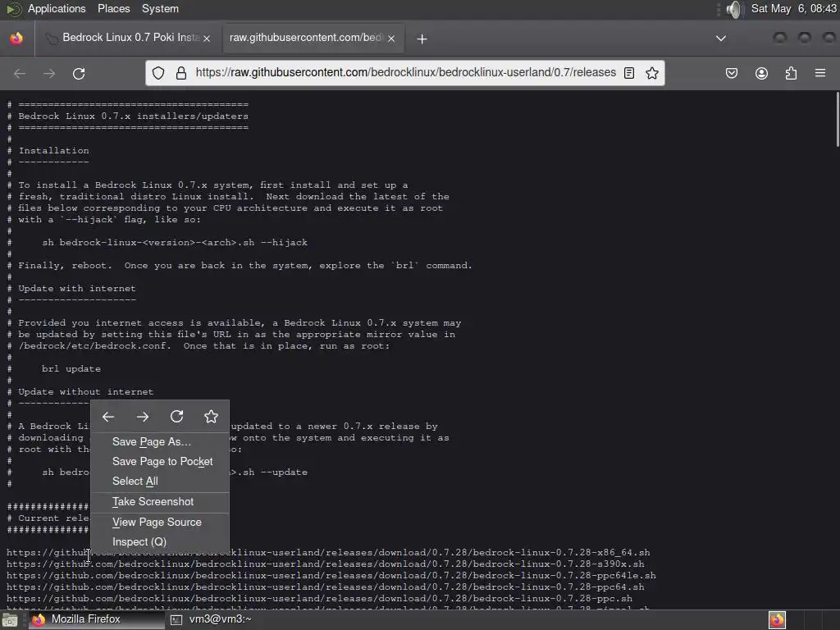The height and width of the screenshot is (630, 840).
Task: Click Firefox logo beside tab strip
Action: point(16,38)
